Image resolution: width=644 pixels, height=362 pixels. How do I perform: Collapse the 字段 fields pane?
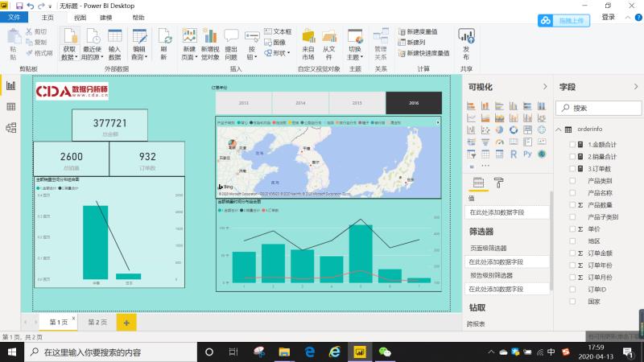[x=636, y=87]
